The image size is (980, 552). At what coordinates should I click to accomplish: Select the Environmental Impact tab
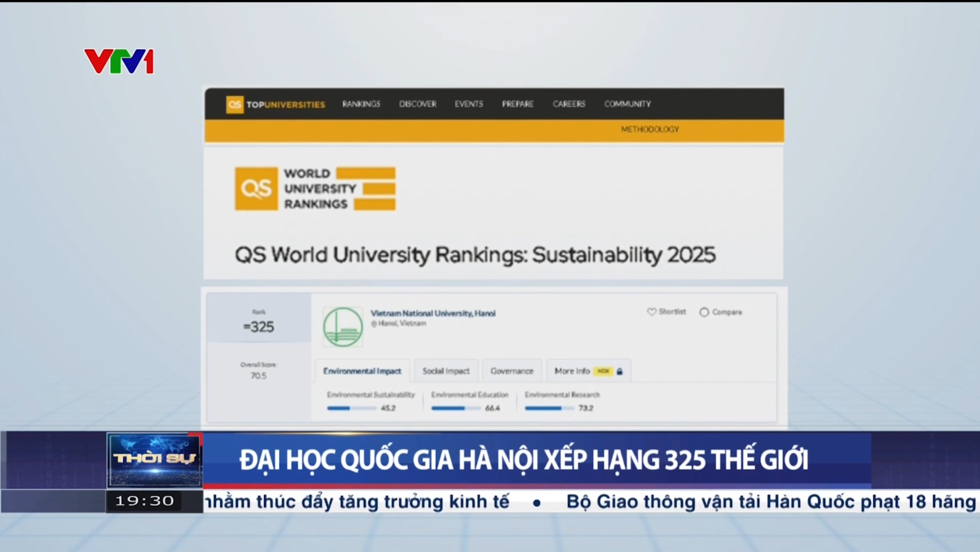[362, 371]
